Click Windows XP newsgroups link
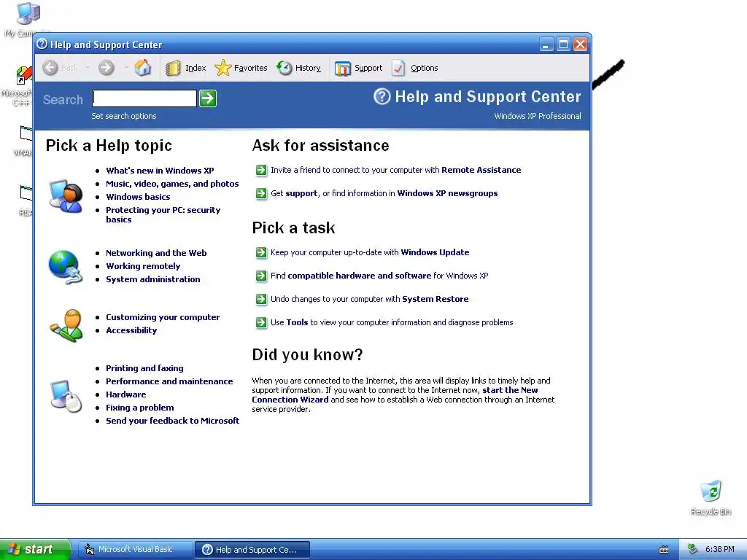Viewport: 747px width, 560px height. point(447,193)
